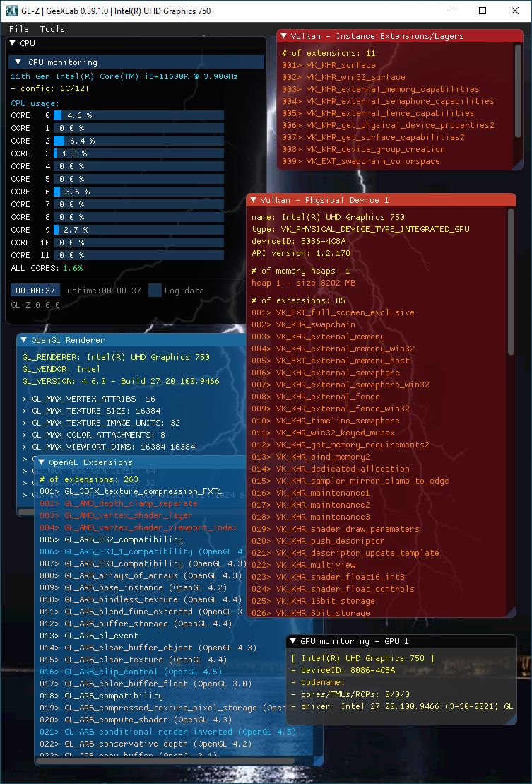Collapse Vulkan Physical Device 1 window
Image resolution: width=532 pixels, height=784 pixels.
(253, 200)
